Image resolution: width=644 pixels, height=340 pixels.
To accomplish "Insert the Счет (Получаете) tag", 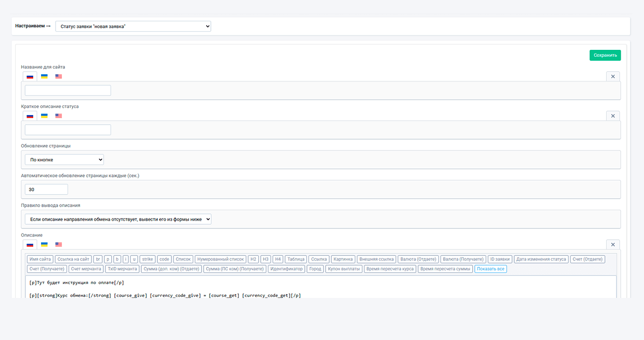I will (x=47, y=269).
